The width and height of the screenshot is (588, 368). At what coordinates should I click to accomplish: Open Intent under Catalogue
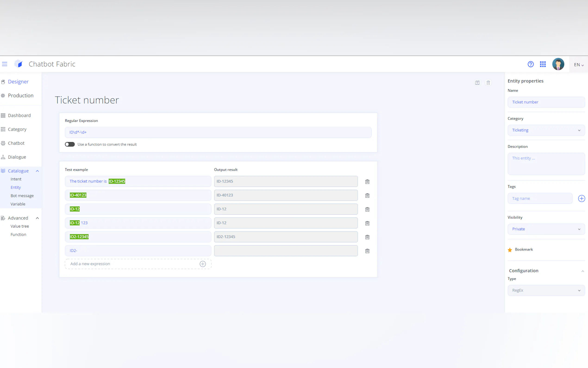pos(16,179)
